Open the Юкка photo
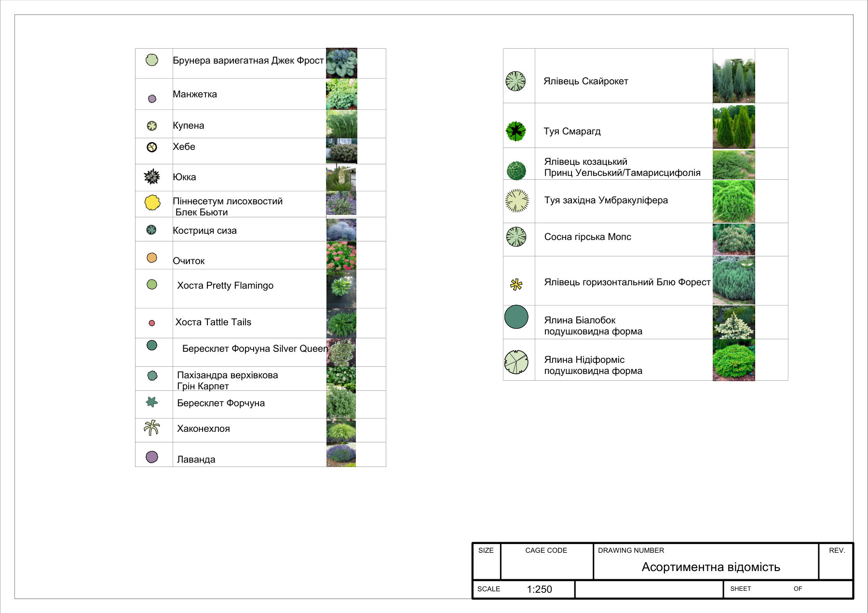Viewport: 868px width, 613px height. (x=341, y=178)
